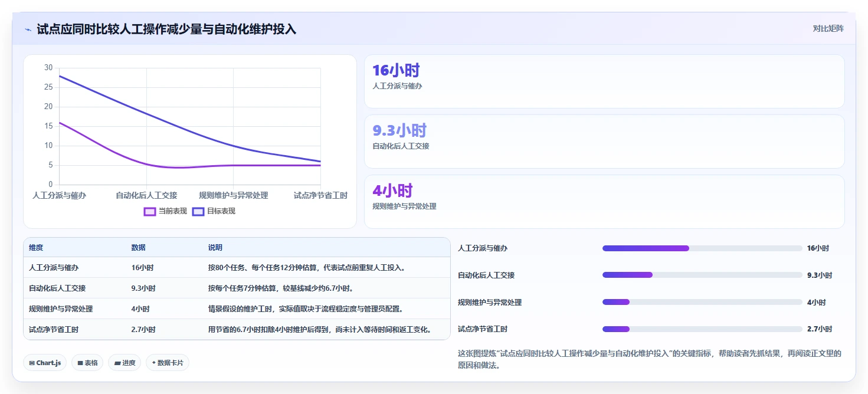Screen dimensions: 868x394
Task: Click the 人工分派与催办 chart axis label
Action: point(59,195)
